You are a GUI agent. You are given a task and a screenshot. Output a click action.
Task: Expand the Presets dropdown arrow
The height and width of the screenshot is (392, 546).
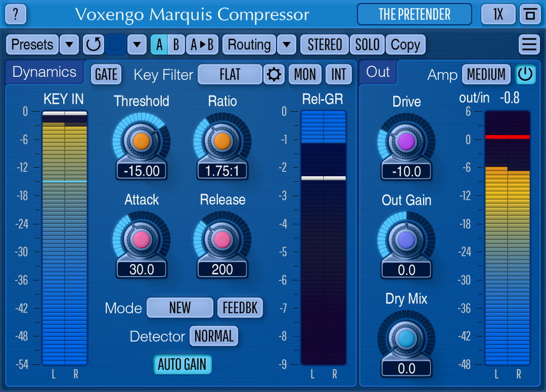coord(69,45)
